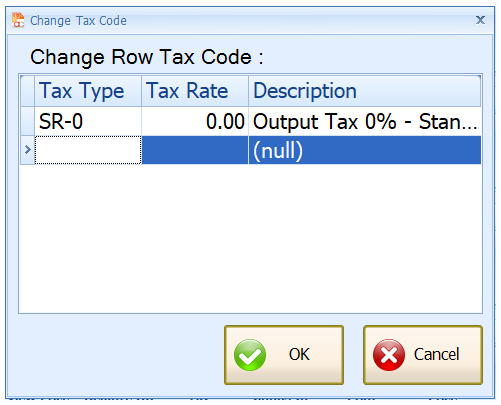Click the red X Cancel icon
Screen dimensions: 501x405
389,355
